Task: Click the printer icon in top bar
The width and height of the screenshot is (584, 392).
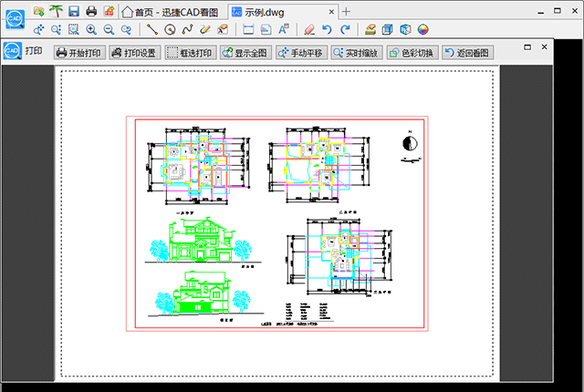Action: pos(91,11)
